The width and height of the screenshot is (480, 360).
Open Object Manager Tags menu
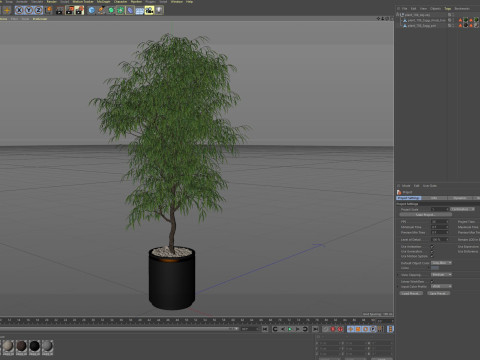point(448,8)
